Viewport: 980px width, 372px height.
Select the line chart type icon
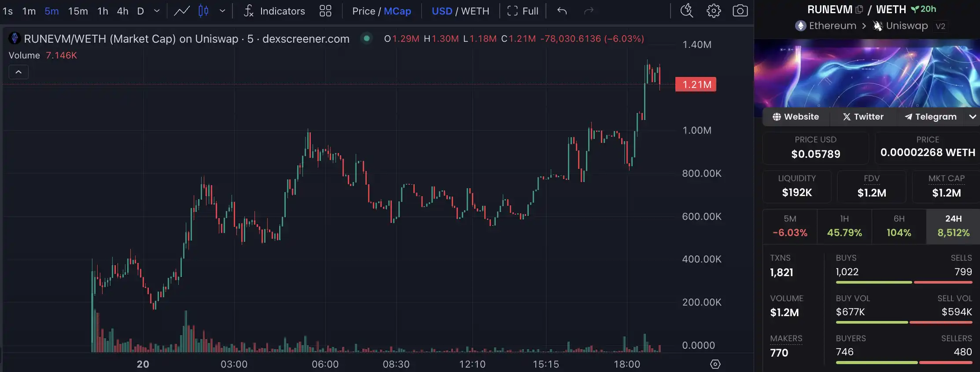click(x=182, y=11)
